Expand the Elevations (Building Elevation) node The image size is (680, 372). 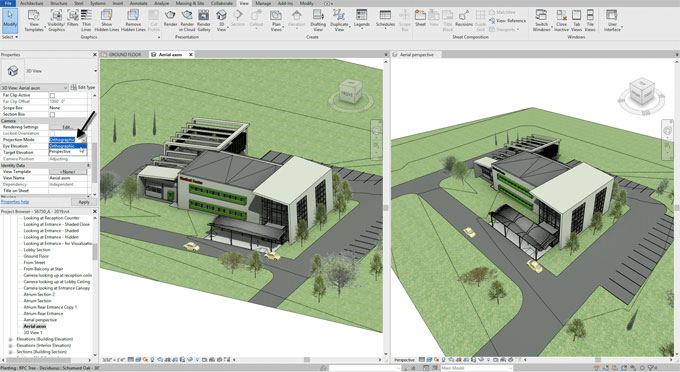click(x=10, y=339)
